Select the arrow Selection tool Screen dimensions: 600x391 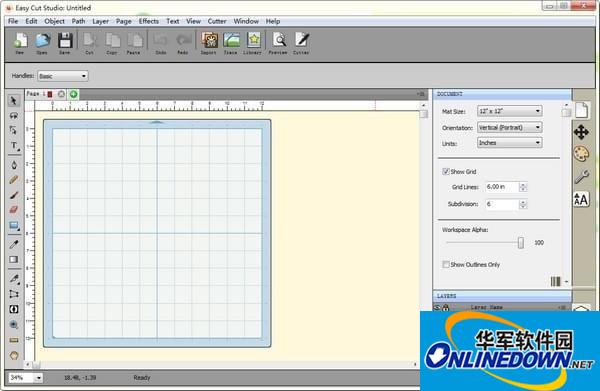[x=14, y=101]
